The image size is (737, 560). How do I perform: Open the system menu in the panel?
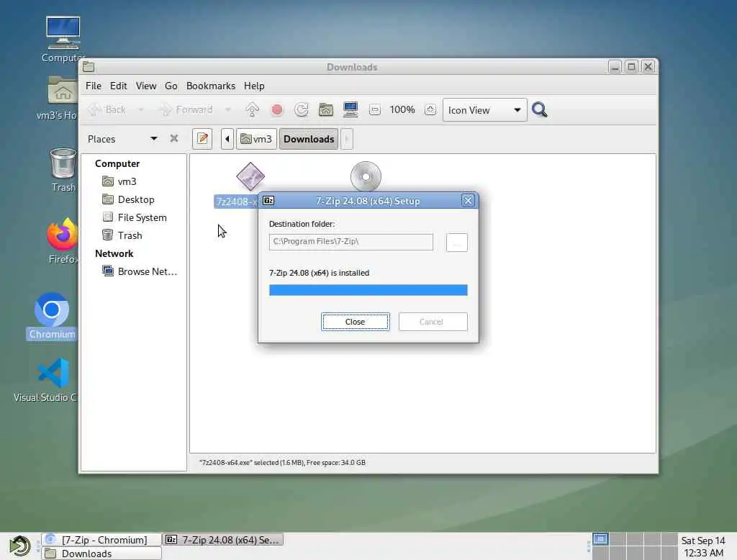(x=19, y=546)
